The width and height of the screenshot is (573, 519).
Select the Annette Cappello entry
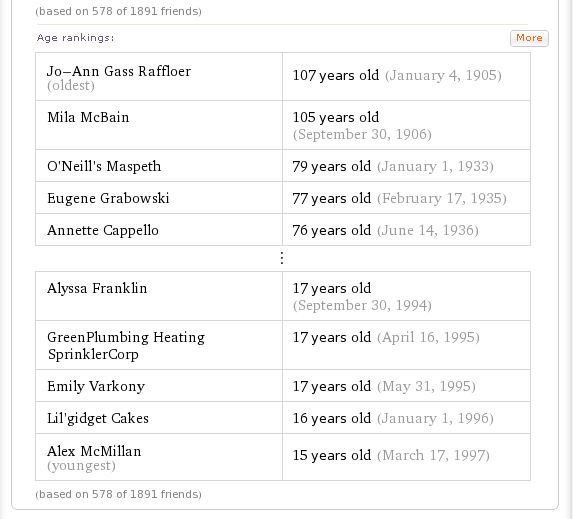[x=103, y=230]
